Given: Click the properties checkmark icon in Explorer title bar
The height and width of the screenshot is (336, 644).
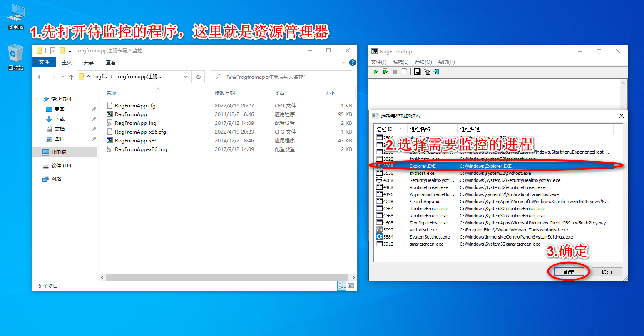Looking at the screenshot, I should pyautogui.click(x=53, y=51).
